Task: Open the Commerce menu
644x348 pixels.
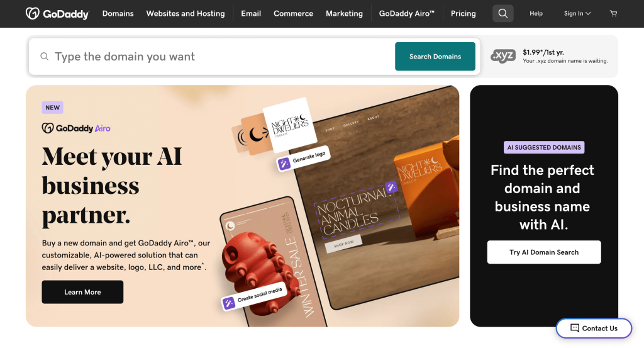Action: tap(293, 14)
